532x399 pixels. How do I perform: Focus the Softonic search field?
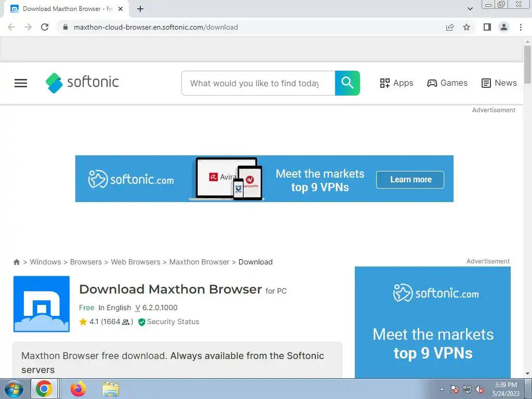point(258,83)
